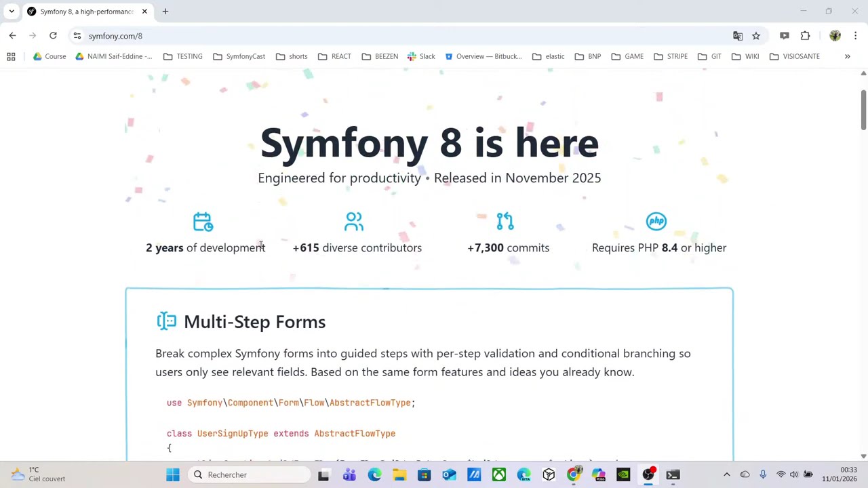Open the BNP bookmark folder
The width and height of the screenshot is (868, 488).
(x=588, y=56)
